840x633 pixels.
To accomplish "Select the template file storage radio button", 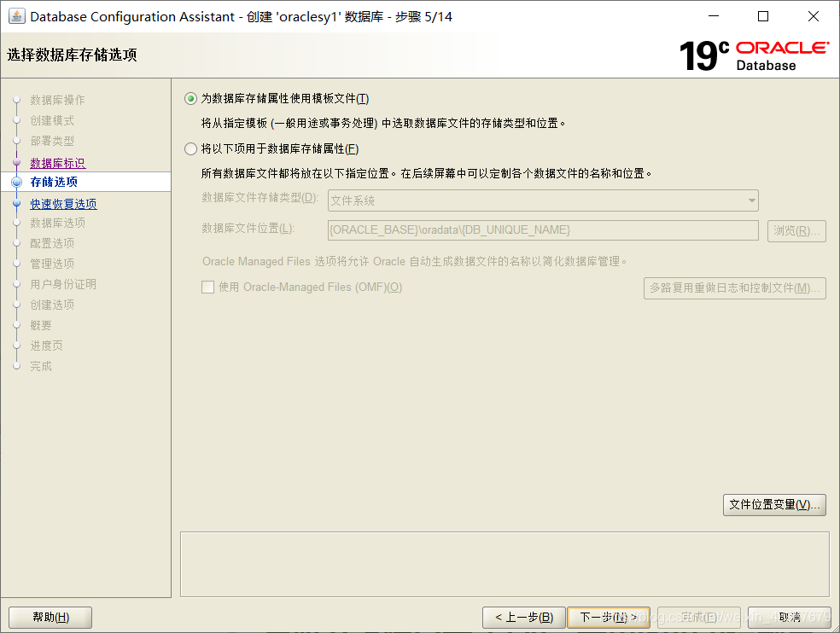I will click(x=190, y=99).
